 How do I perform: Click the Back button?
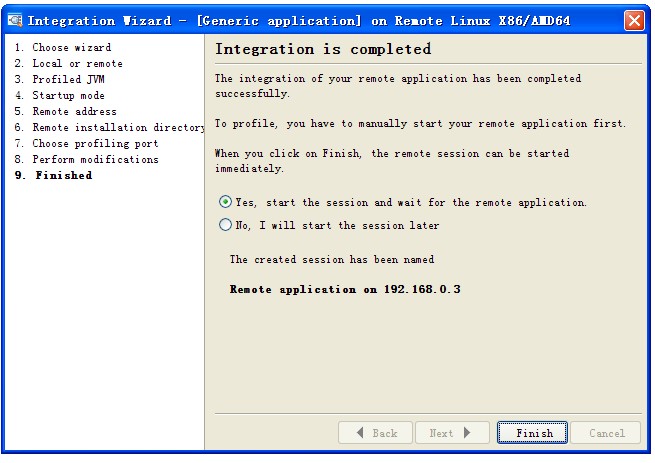(375, 432)
